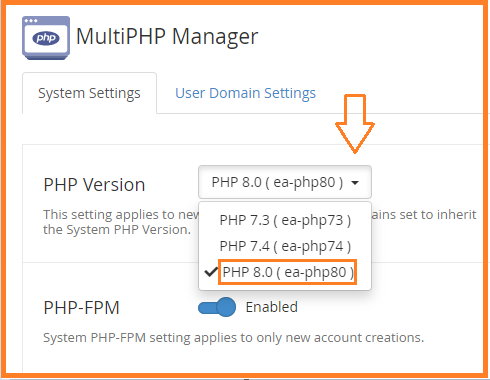The image size is (490, 380).
Task: Select PHP 7.4 (ea-php74) option
Action: (x=285, y=246)
